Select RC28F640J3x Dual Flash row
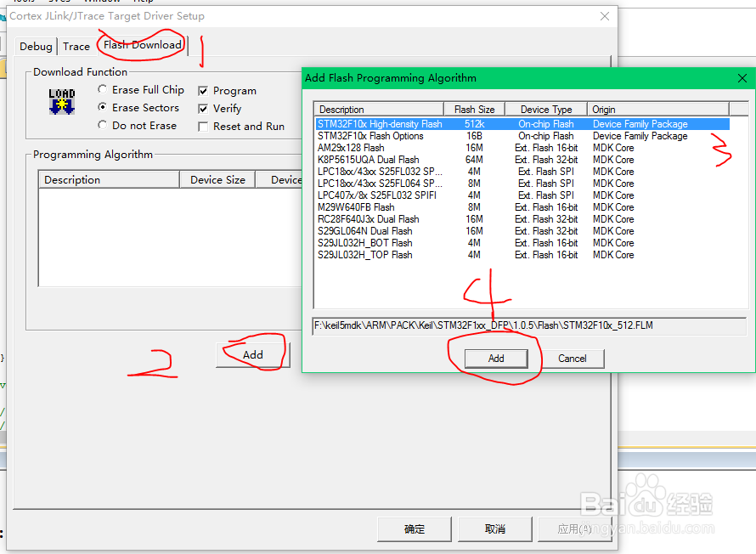Viewport: 756px width, 554px height. (x=522, y=219)
